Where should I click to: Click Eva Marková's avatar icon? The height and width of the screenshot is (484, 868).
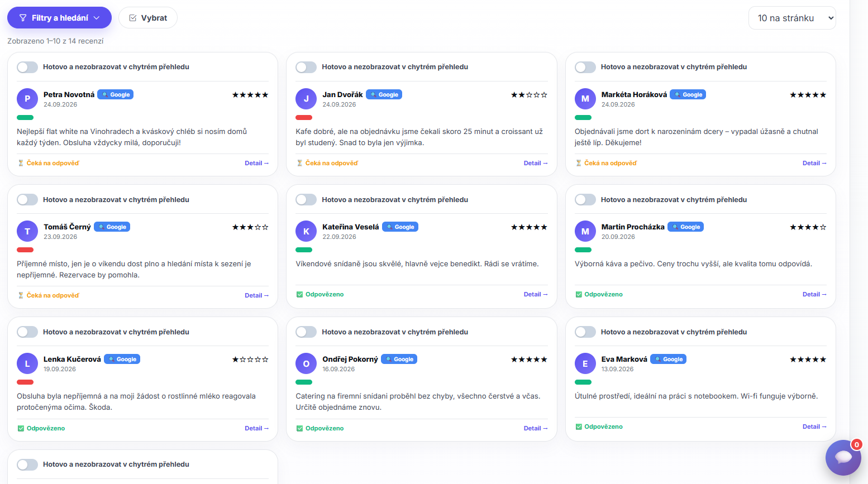point(585,363)
